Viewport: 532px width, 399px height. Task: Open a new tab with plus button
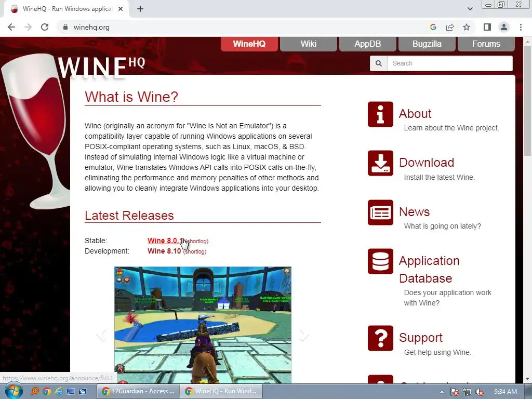click(140, 9)
